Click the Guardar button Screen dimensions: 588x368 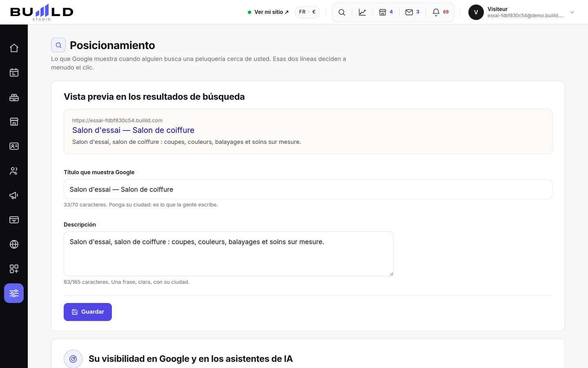tap(88, 312)
